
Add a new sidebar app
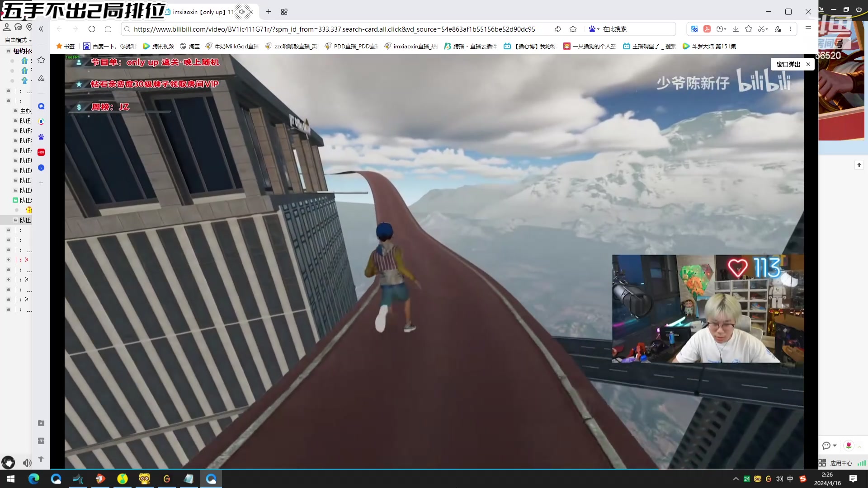tap(41, 183)
